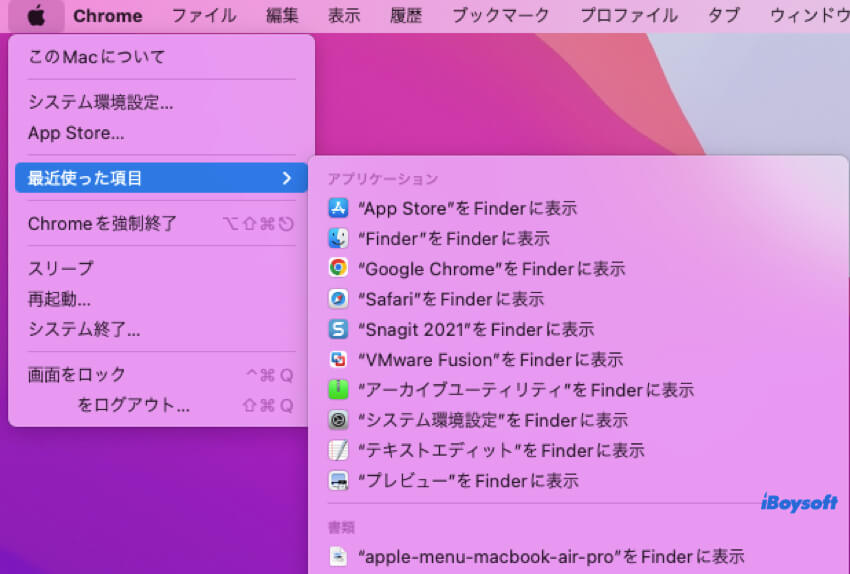Click the システム環境設定 gear icon in submenu

coord(338,420)
